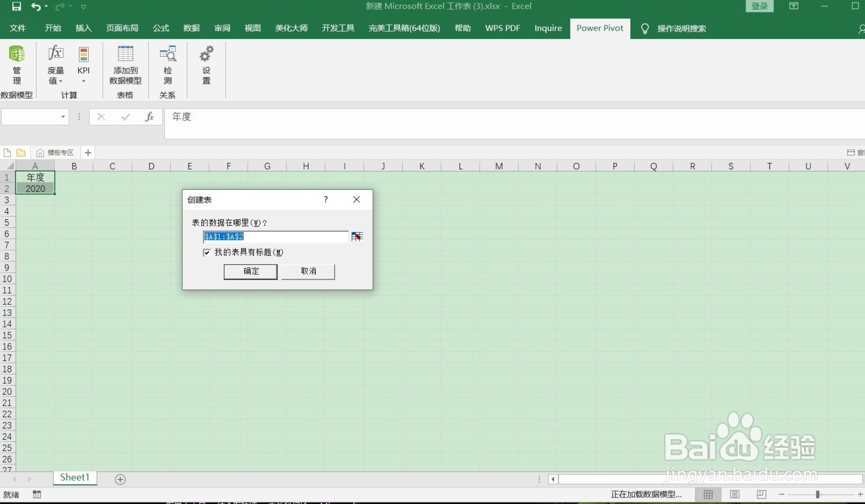Image resolution: width=865 pixels, height=504 pixels.
Task: Click the Save icon in quick access toolbar
Action: (x=16, y=6)
